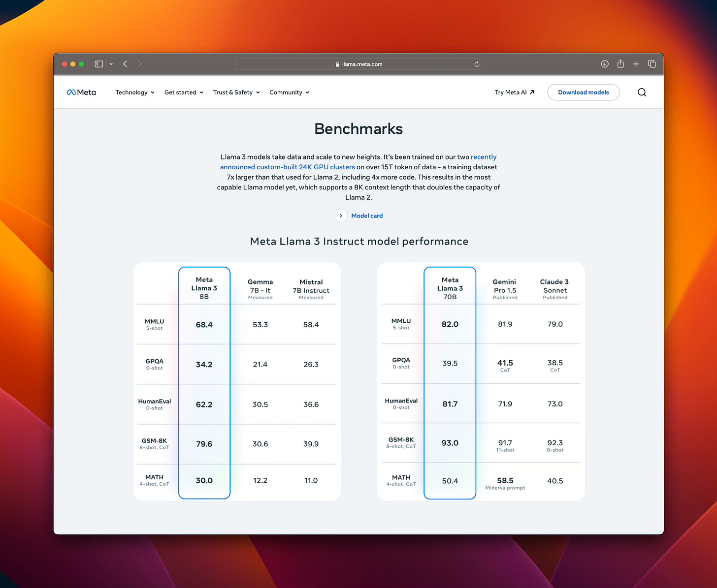Expand the Community menu
This screenshot has height=588, width=717.
[x=289, y=93]
